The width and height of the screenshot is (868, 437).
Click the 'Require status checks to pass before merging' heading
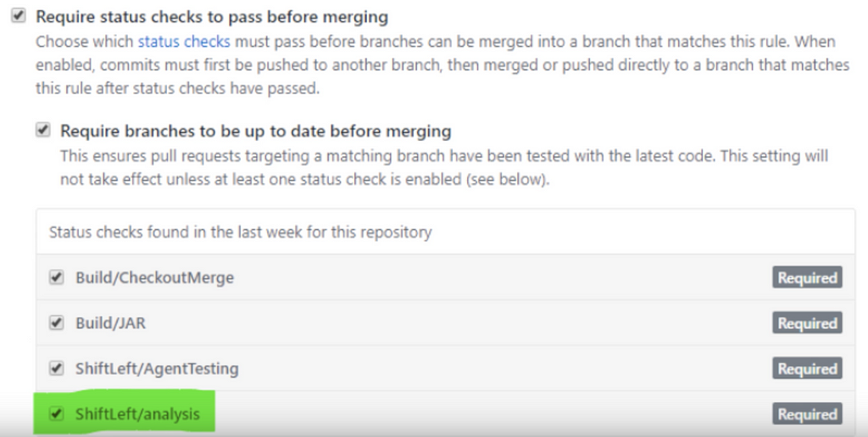(212, 16)
